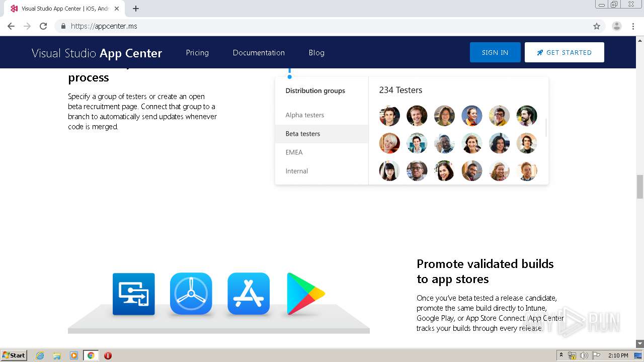
Task: Click the App Store icon on the shelf
Action: [249, 294]
